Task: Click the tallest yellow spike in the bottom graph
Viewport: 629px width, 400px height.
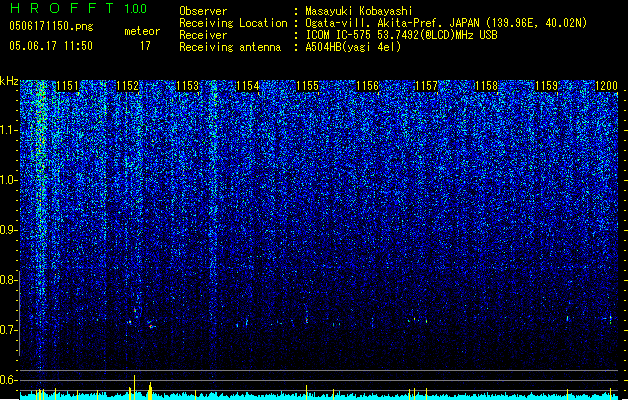Action: click(134, 387)
